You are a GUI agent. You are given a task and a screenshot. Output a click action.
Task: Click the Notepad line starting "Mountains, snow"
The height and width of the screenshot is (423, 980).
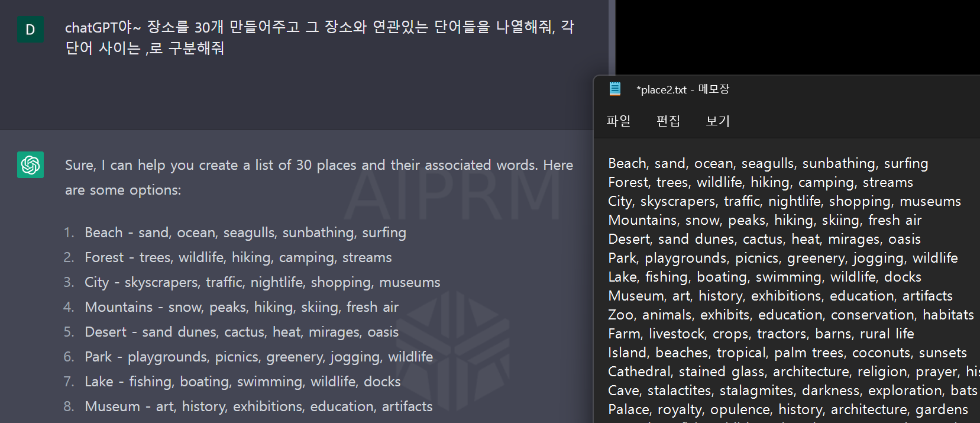[765, 220]
